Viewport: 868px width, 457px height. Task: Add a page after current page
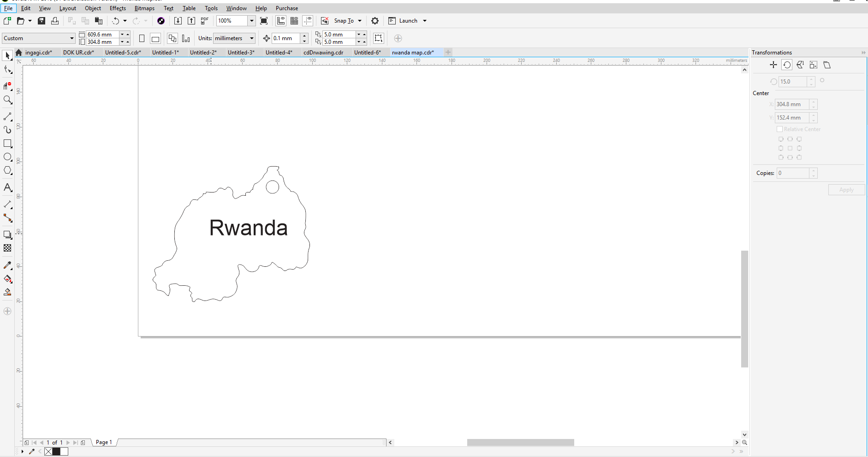83,443
